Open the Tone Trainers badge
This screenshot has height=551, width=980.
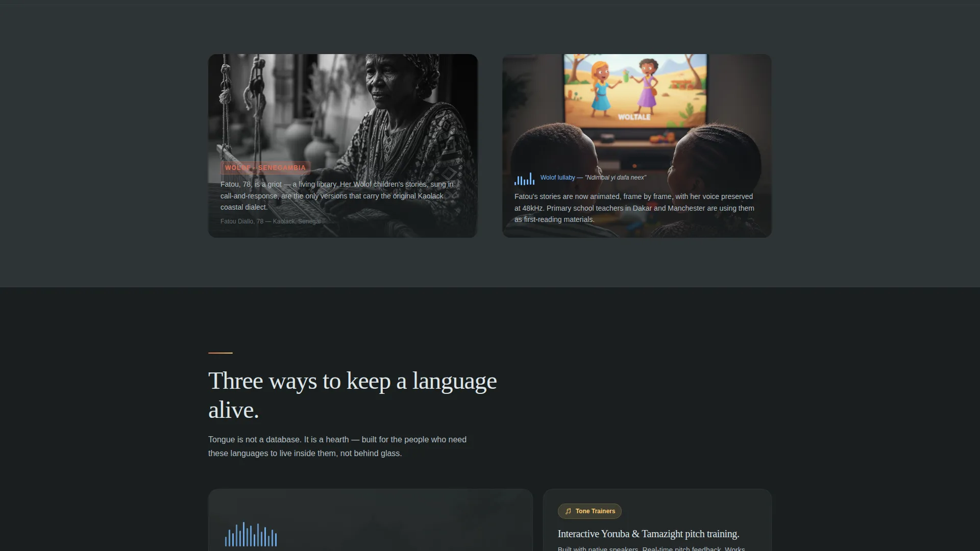click(x=590, y=511)
